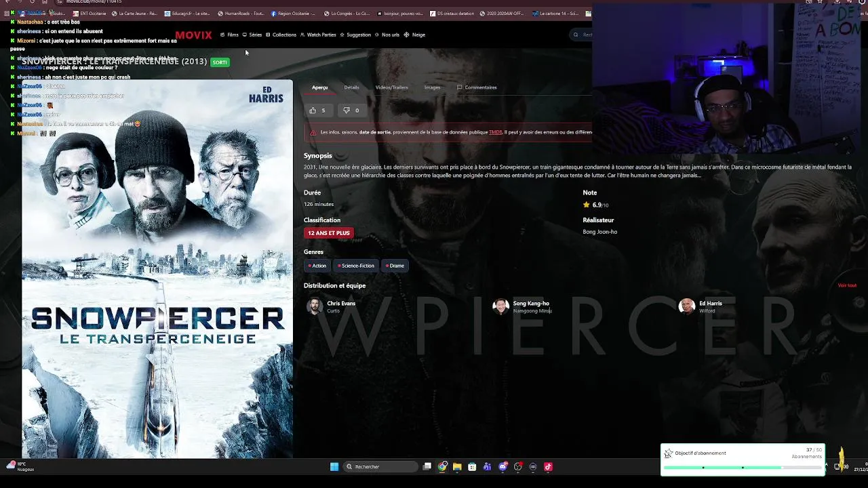
Task: Open the HumanRoads bookmark
Action: coord(242,14)
